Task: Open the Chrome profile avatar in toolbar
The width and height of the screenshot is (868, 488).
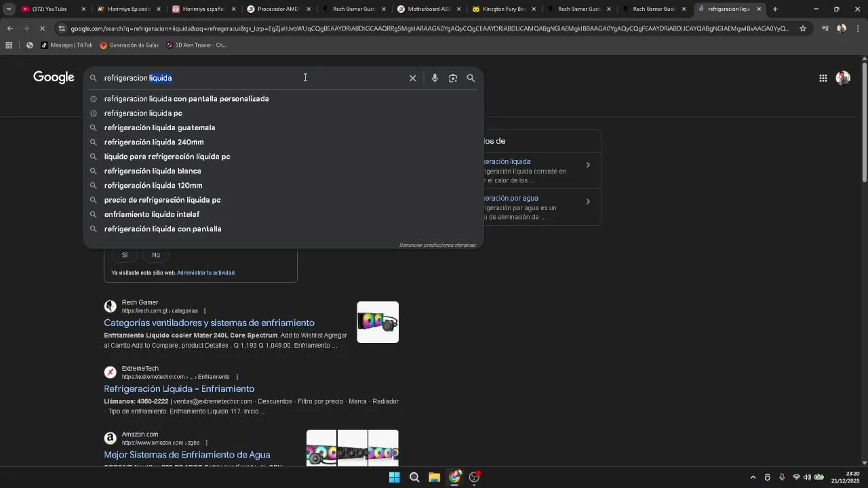Action: click(842, 28)
